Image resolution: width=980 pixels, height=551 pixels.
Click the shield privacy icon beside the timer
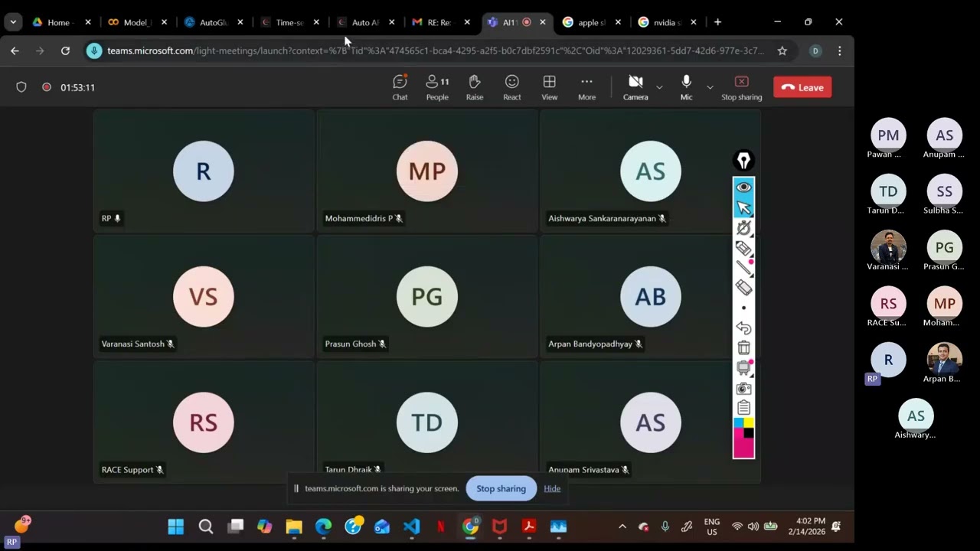pyautogui.click(x=21, y=87)
